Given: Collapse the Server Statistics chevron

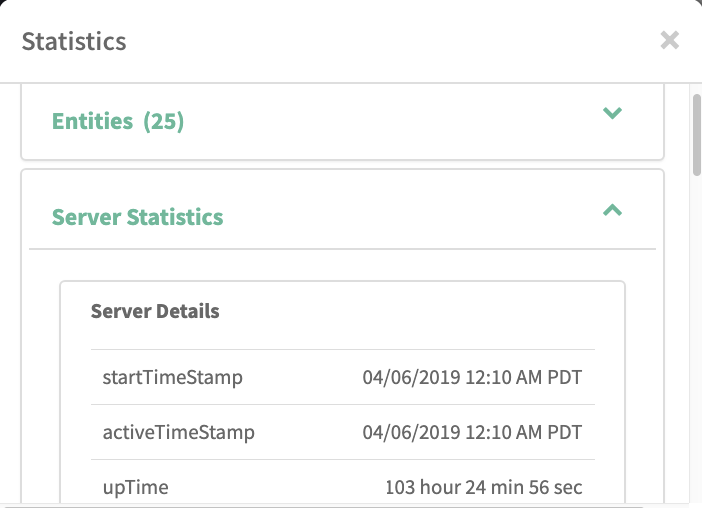Looking at the screenshot, I should [x=613, y=210].
